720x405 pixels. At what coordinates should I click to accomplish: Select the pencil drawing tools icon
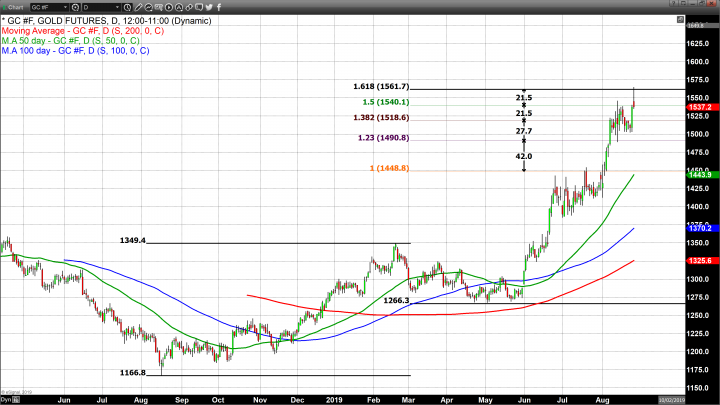click(138, 7)
